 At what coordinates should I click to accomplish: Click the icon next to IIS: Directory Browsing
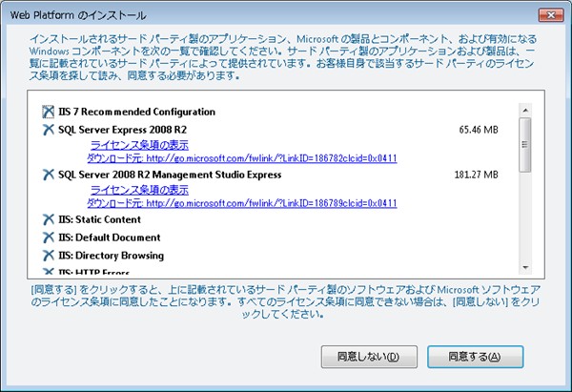click(x=49, y=255)
